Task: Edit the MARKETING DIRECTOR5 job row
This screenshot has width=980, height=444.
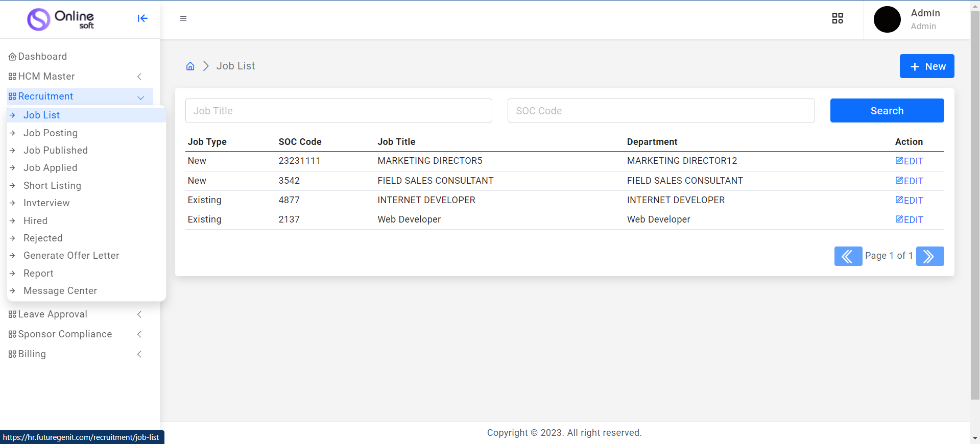Action: pos(909,161)
